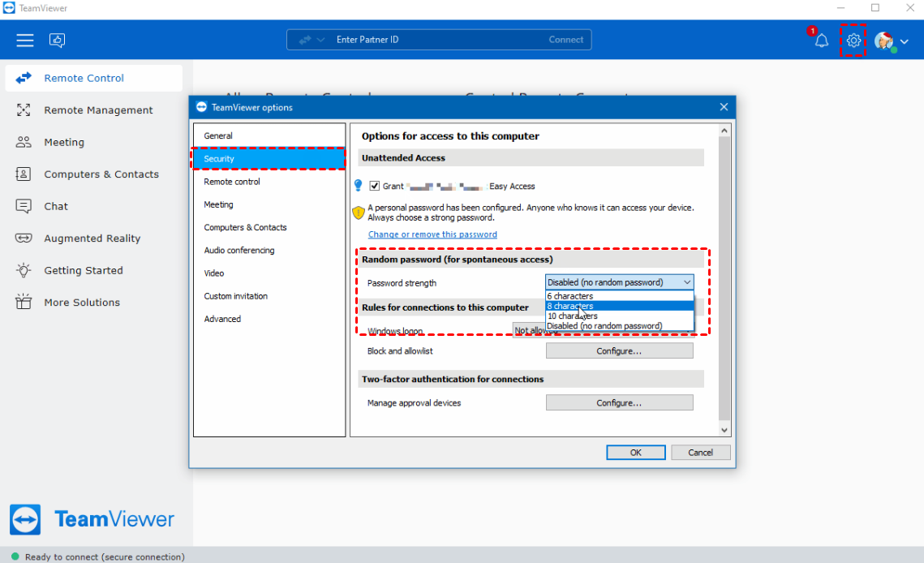Open the hamburger menu in the header
Image resolution: width=924 pixels, height=563 pixels.
pos(25,40)
